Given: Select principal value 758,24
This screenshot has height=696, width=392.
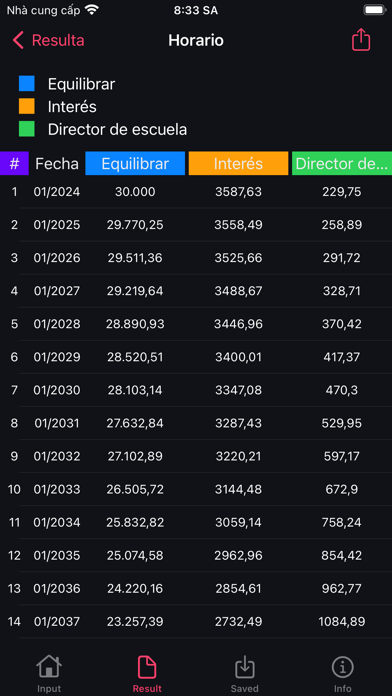Looking at the screenshot, I should pyautogui.click(x=342, y=522).
